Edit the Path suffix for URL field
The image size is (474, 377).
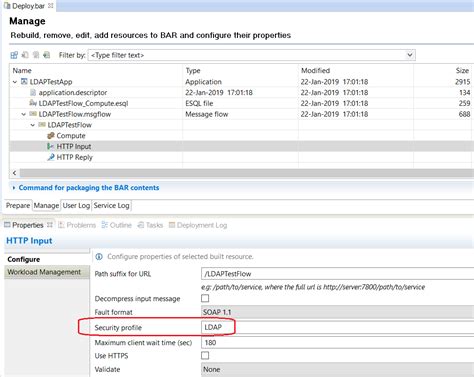click(337, 274)
